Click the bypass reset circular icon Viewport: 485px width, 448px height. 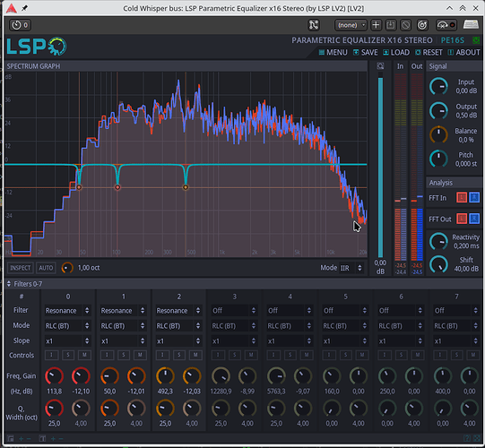422,25
